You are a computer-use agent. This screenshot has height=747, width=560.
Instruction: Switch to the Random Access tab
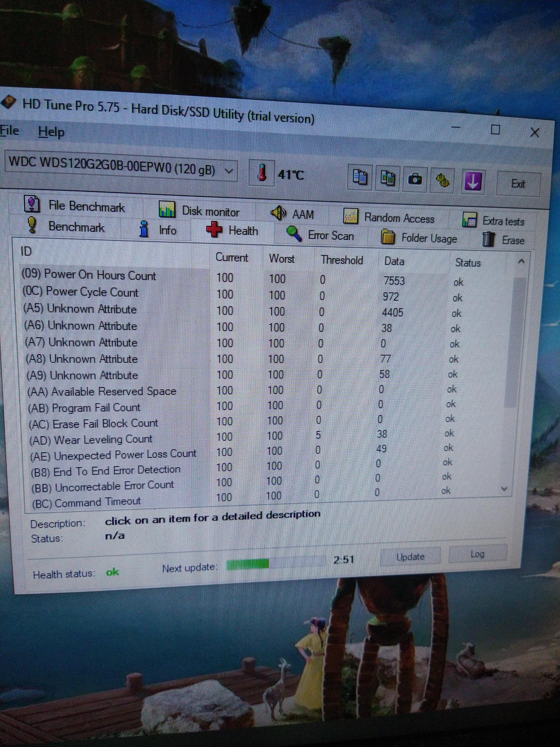pos(389,217)
